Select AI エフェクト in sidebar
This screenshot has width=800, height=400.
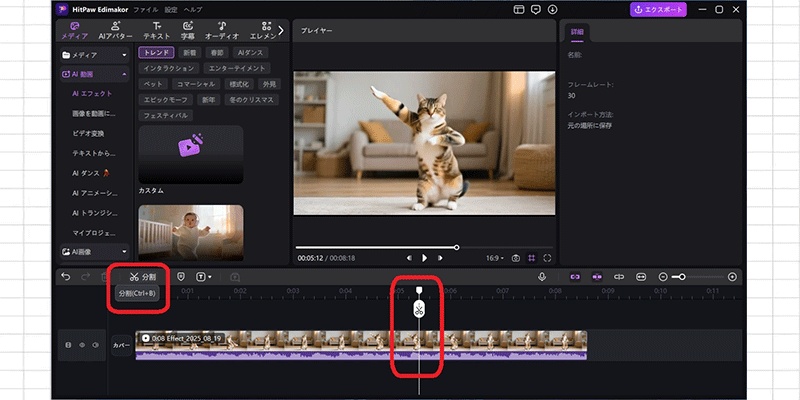92,94
